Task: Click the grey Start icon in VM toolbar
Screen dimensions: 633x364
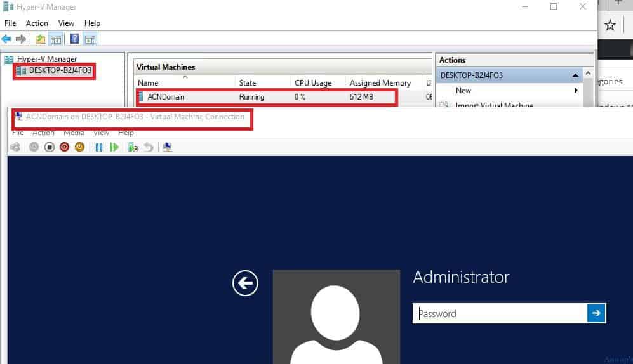Action: pos(34,147)
